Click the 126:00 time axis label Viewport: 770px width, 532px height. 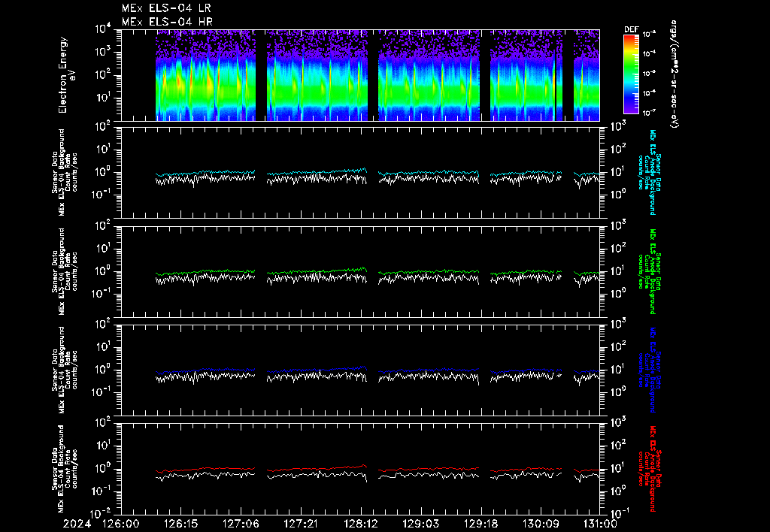(x=121, y=524)
